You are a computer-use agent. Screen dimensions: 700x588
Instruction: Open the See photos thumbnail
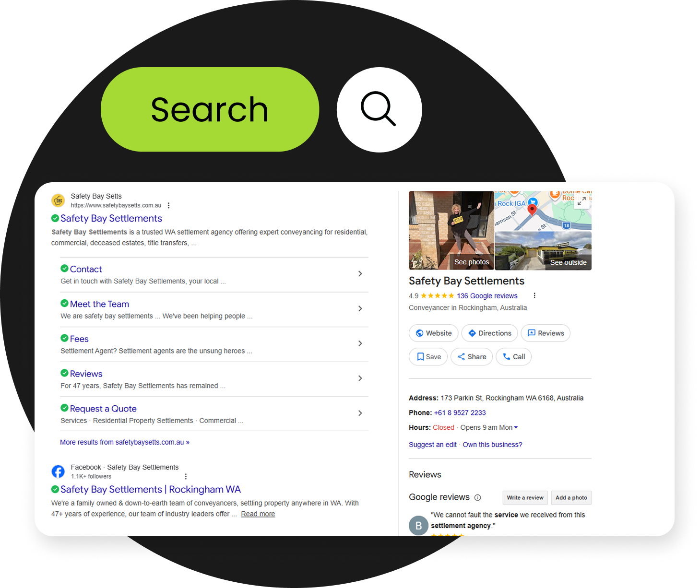[x=451, y=231]
